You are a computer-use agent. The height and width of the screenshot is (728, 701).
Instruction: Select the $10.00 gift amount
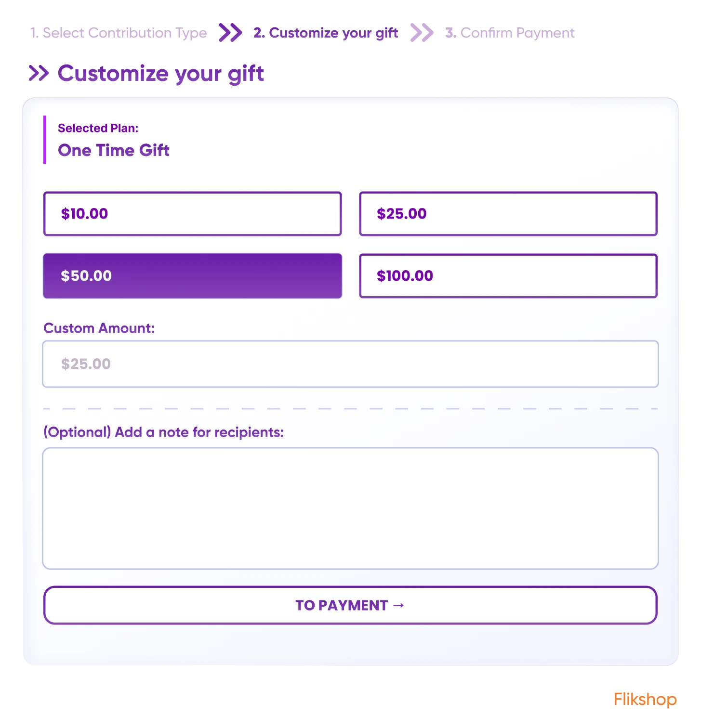pyautogui.click(x=192, y=214)
